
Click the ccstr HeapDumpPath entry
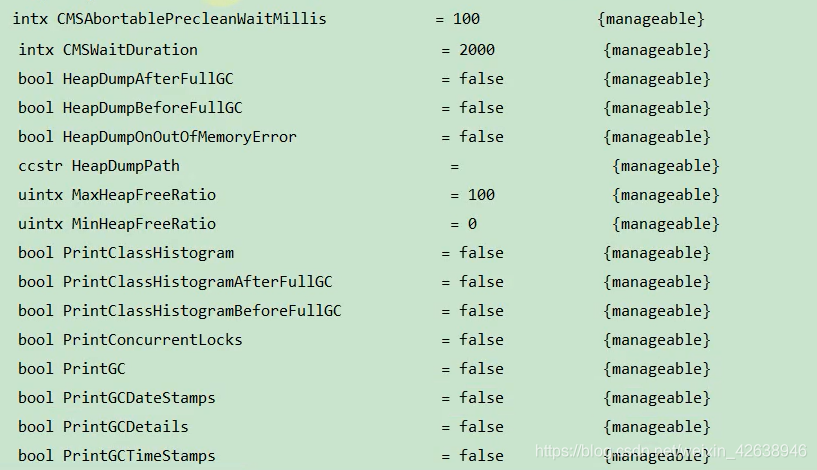click(99, 166)
